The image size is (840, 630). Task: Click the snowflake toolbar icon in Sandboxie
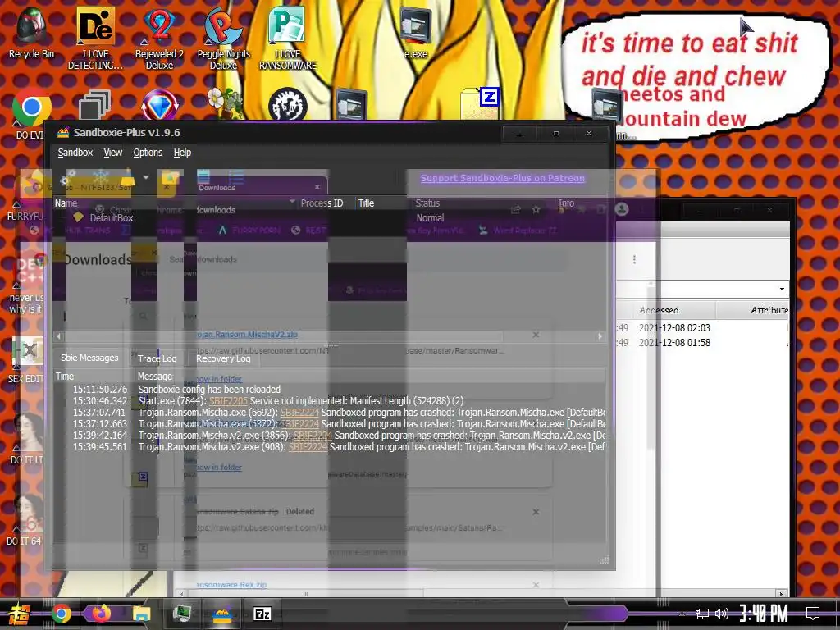(x=100, y=177)
